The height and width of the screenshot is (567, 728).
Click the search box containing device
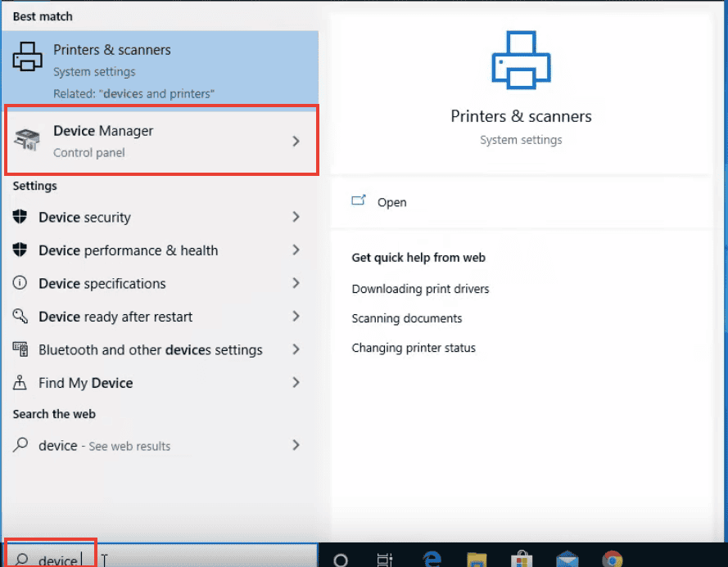tap(161, 556)
